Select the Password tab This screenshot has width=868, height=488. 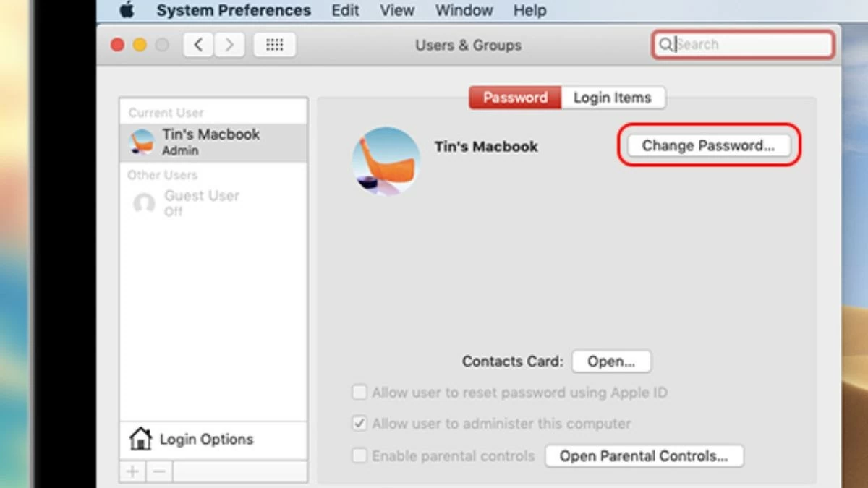pyautogui.click(x=515, y=98)
